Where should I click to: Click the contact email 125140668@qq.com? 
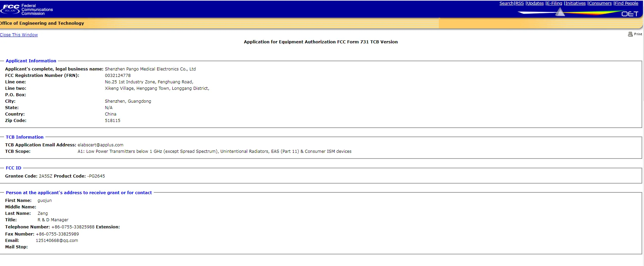click(x=57, y=241)
